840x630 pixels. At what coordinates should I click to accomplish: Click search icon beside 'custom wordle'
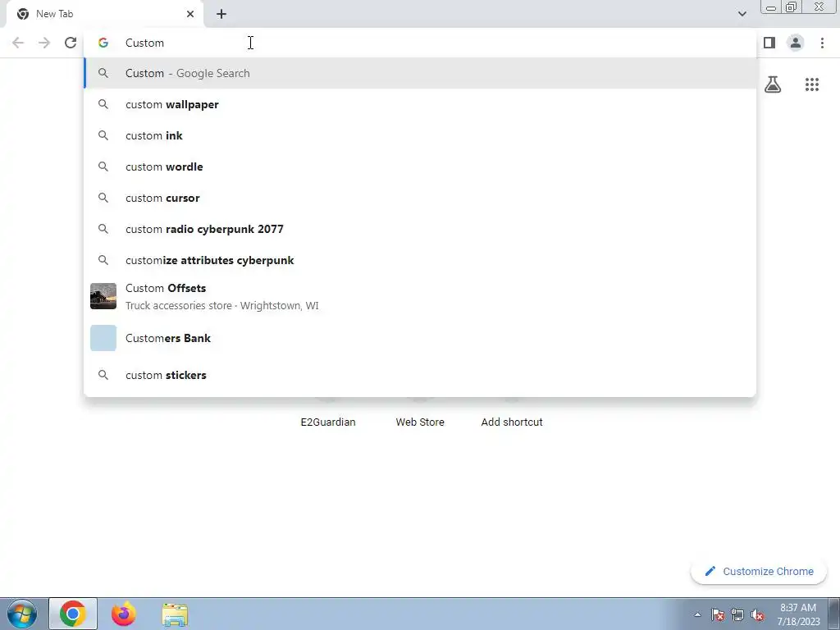[103, 167]
